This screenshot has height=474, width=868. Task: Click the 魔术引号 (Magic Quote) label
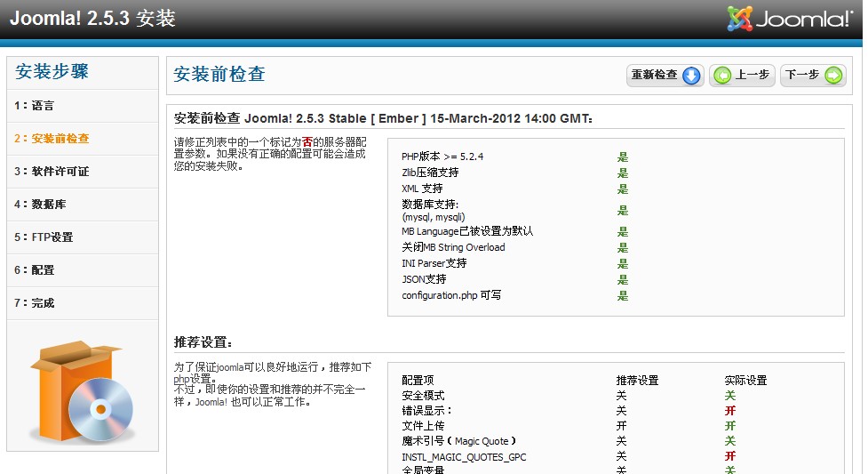[x=459, y=441]
